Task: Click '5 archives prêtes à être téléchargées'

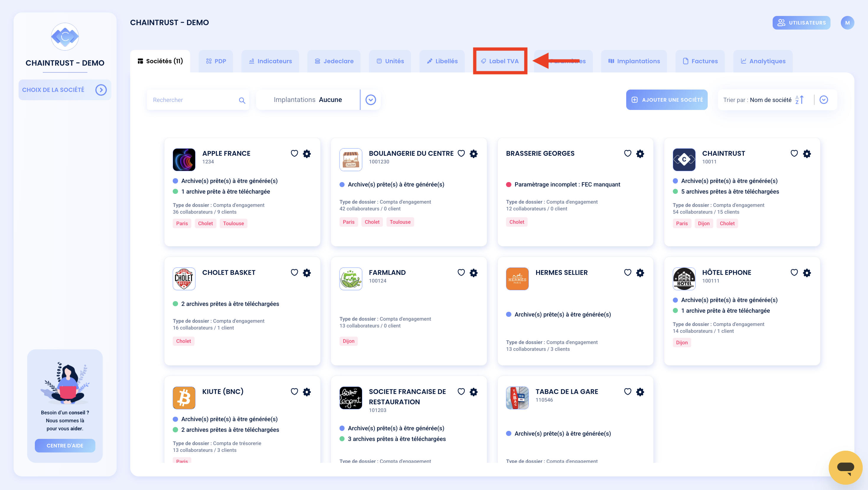Action: pyautogui.click(x=730, y=192)
